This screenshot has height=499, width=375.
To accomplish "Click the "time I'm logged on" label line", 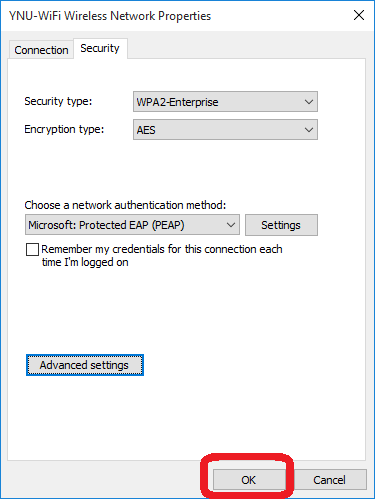I will click(85, 262).
